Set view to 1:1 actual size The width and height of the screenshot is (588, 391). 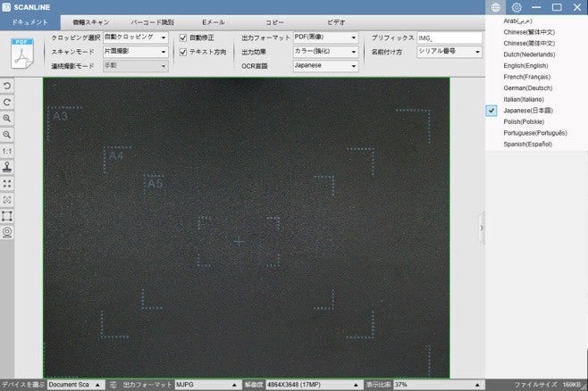pyautogui.click(x=7, y=151)
